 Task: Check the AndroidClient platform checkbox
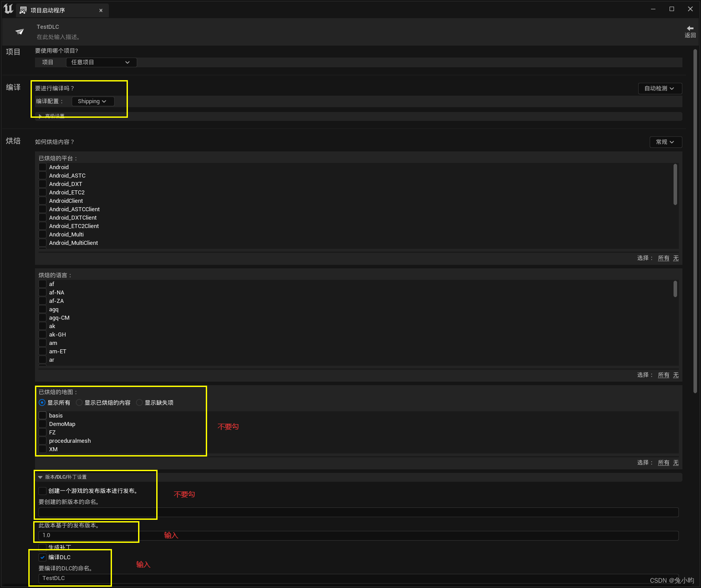coord(42,201)
